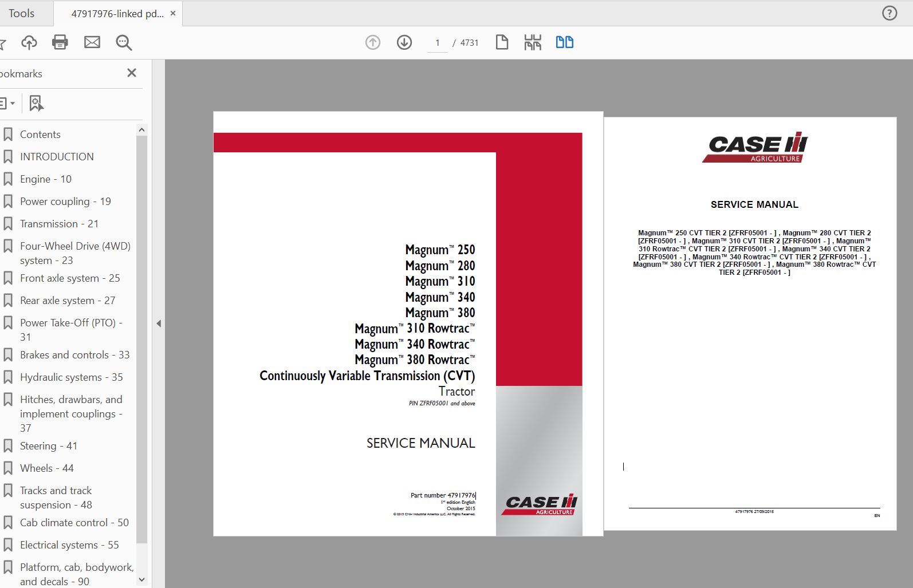This screenshot has height=588, width=913.
Task: Select Rear axle system - 27 bookmark
Action: click(x=68, y=301)
